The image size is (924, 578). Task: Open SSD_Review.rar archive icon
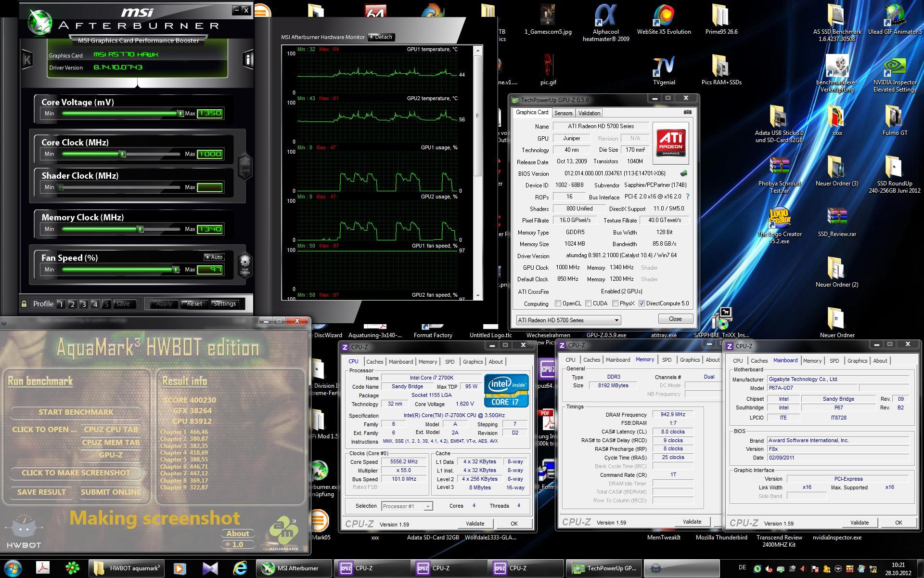click(x=837, y=222)
